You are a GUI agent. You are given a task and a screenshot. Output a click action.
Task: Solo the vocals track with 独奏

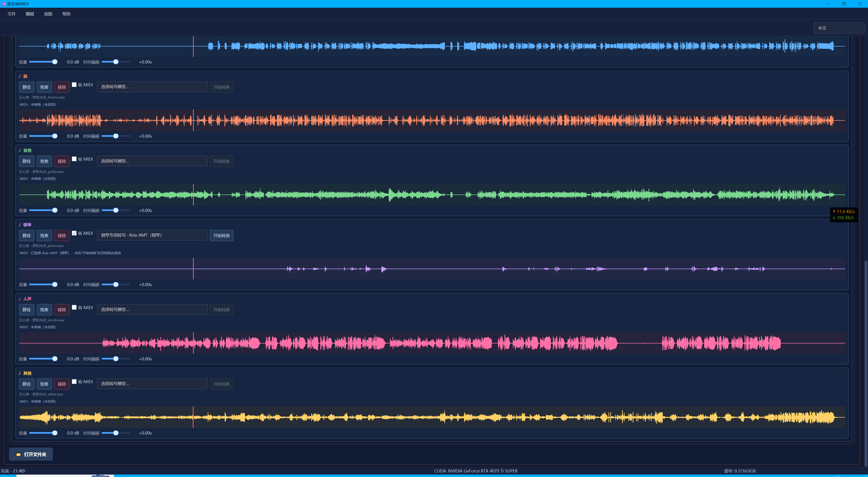[x=44, y=310]
